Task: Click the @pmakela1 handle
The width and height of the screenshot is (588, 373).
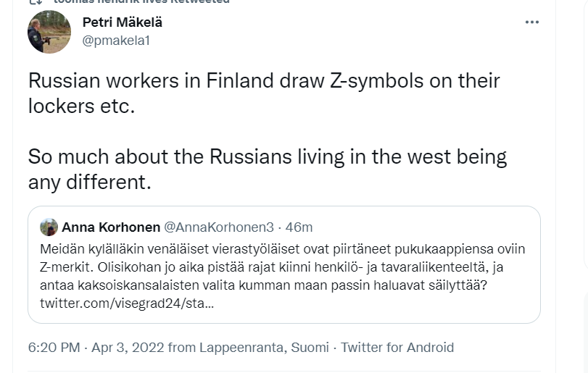Action: coord(116,41)
